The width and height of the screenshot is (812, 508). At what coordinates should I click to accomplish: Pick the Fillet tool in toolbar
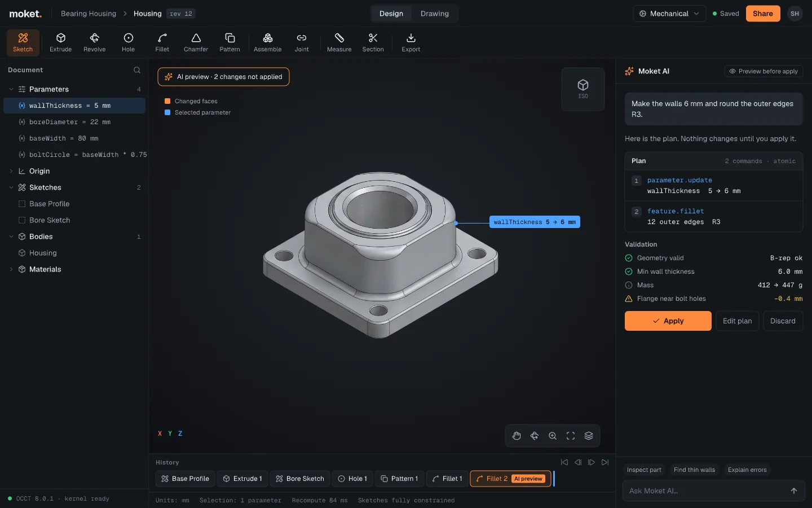[x=162, y=43]
